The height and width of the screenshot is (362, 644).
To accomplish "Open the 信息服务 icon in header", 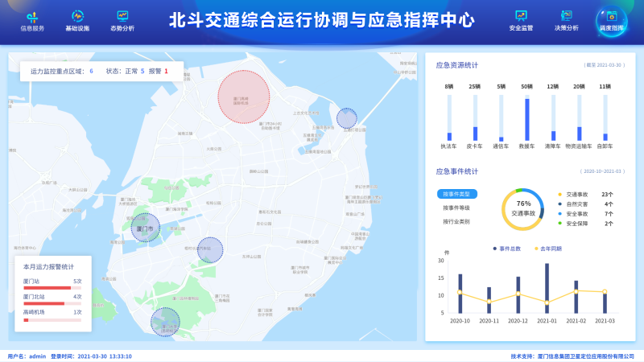I will [32, 17].
